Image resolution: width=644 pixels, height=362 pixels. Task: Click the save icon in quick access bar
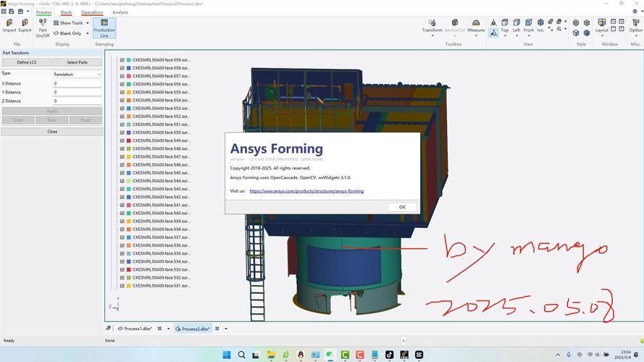click(12, 12)
